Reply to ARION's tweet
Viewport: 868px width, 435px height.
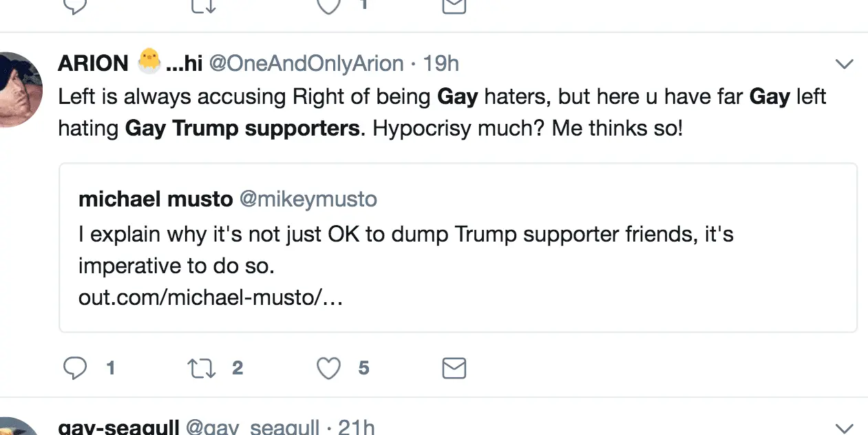(75, 369)
